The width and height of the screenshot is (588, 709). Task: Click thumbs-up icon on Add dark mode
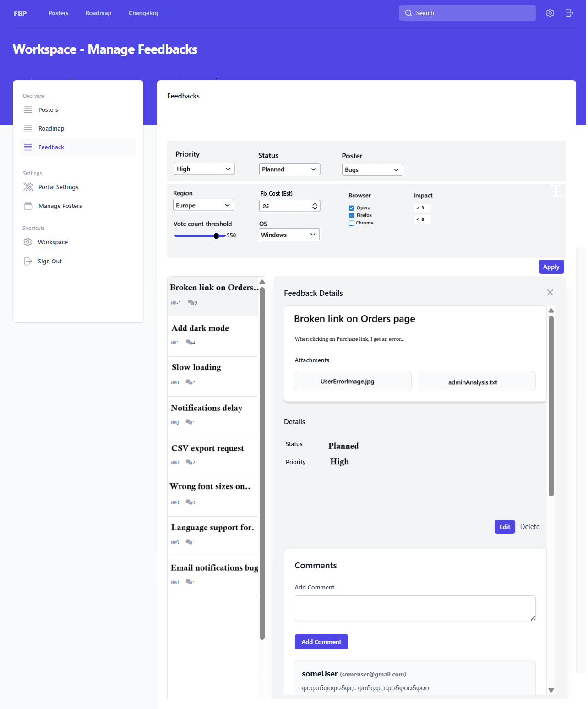tap(174, 343)
